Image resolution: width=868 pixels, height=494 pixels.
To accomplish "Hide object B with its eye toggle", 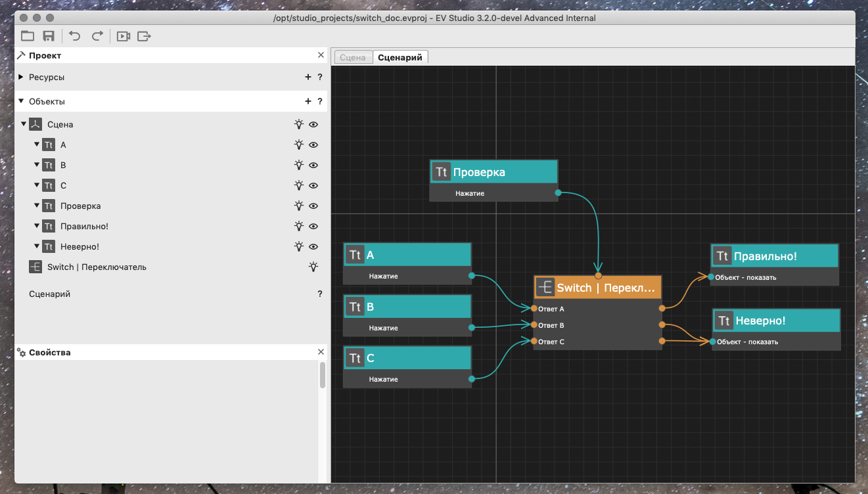I will click(314, 165).
